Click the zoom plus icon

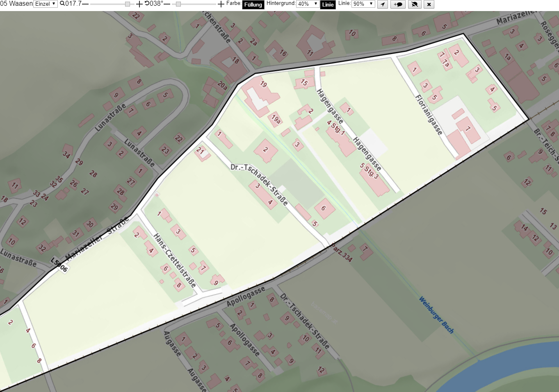[139, 4]
